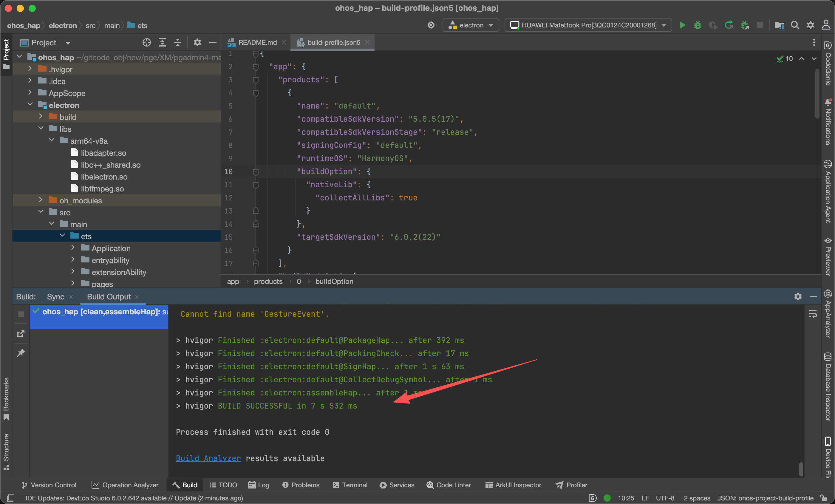The height and width of the screenshot is (504, 835).
Task: Open the ArkUI Inspector tool window
Action: (x=514, y=485)
